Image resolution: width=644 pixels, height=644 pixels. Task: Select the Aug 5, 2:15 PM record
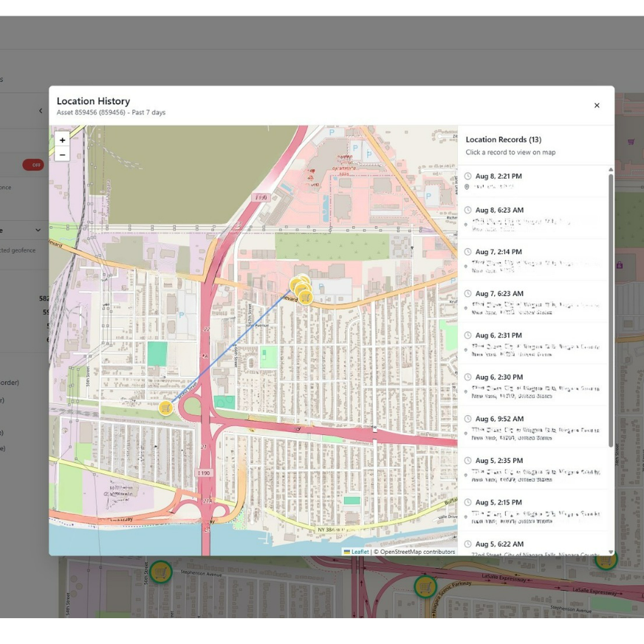click(x=532, y=510)
